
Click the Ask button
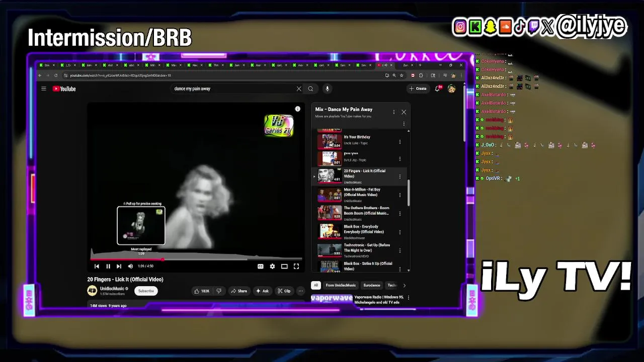coord(262,291)
